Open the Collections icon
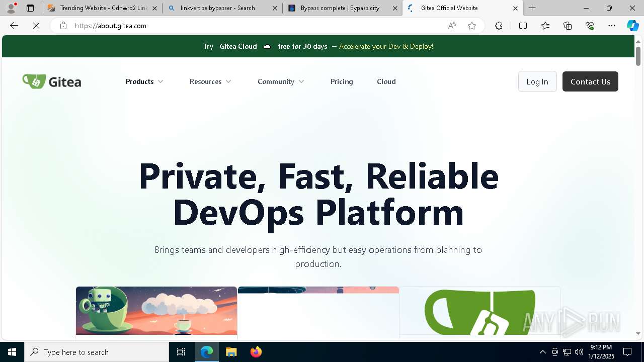The height and width of the screenshot is (362, 644). point(568,26)
